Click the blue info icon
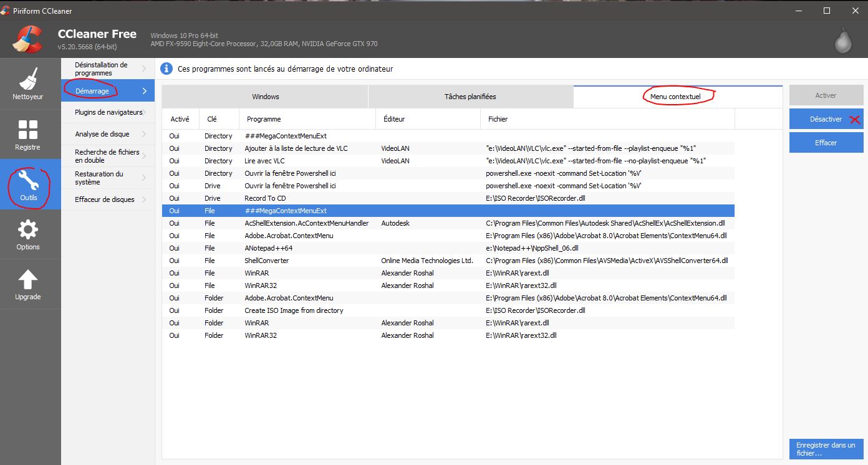The width and height of the screenshot is (868, 465). [166, 69]
